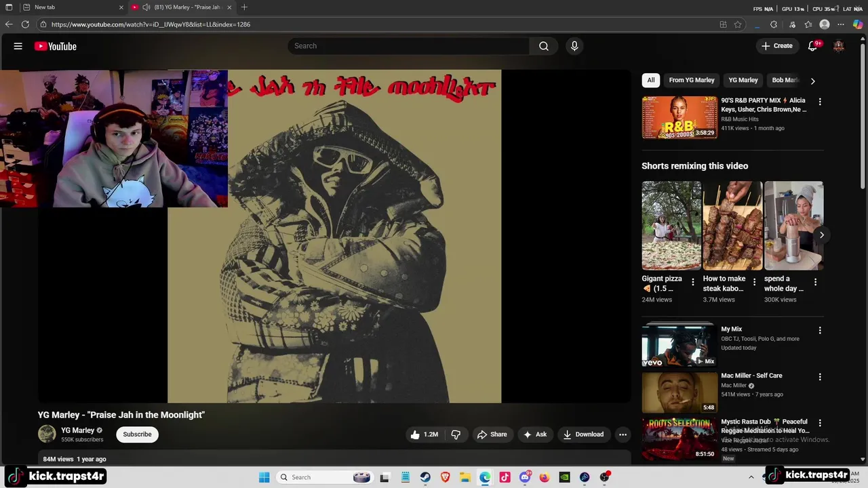Click the Create button

coord(777,46)
